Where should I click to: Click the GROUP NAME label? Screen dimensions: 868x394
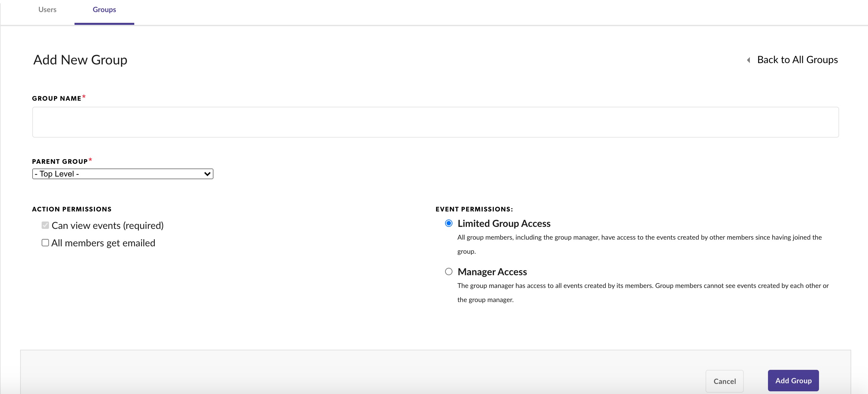(x=57, y=98)
